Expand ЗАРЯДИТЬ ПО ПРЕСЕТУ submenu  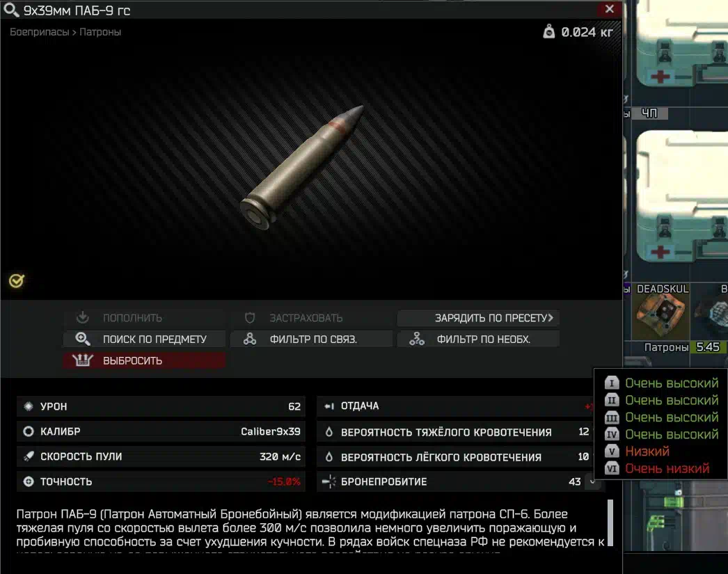[x=478, y=318]
